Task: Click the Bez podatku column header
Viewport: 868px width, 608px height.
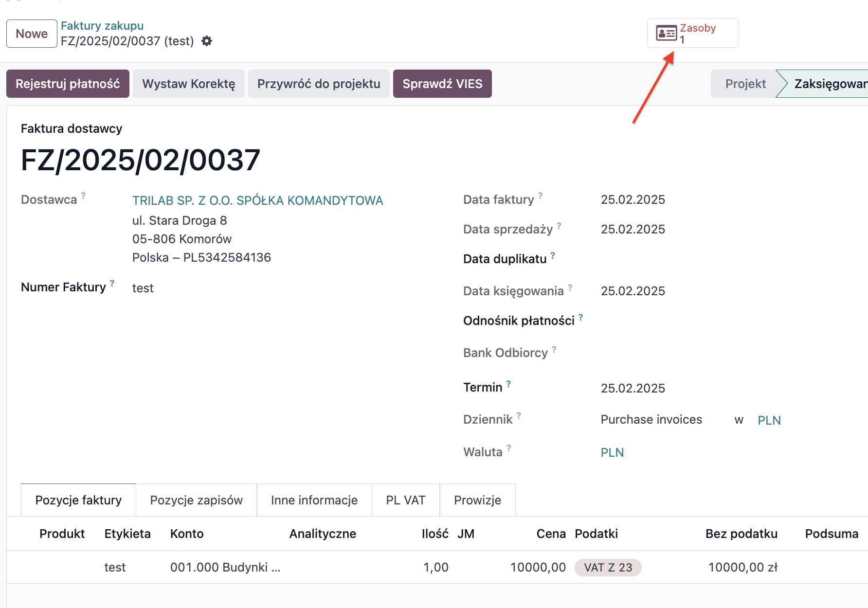Action: [x=741, y=534]
